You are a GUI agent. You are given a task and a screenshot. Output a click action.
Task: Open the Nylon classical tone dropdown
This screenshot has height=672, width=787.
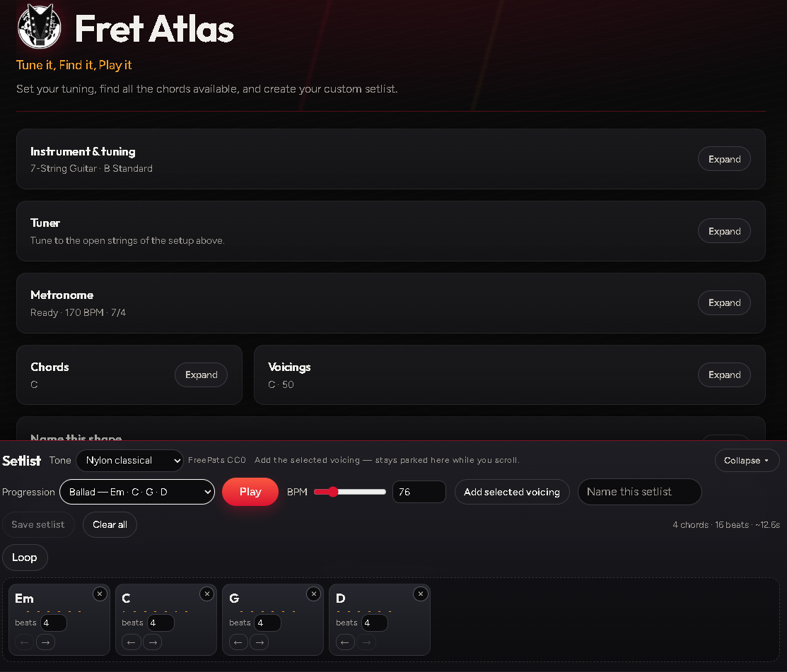[129, 461]
